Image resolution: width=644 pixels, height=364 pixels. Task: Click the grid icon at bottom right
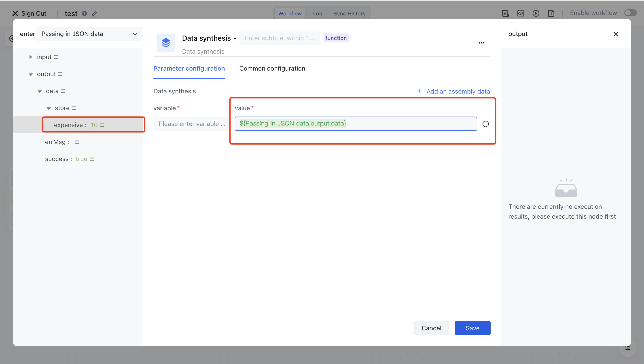[628, 347]
